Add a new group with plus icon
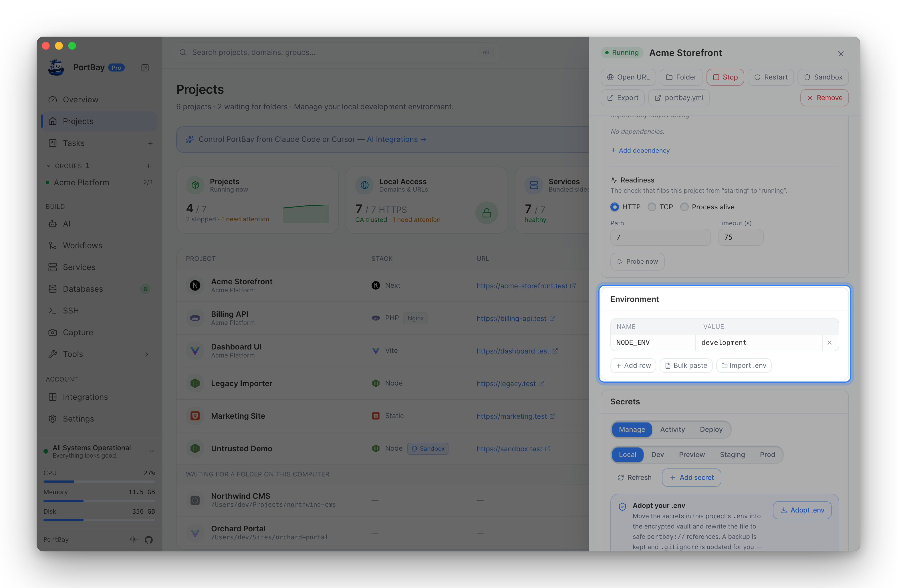This screenshot has width=897, height=588. (x=148, y=166)
